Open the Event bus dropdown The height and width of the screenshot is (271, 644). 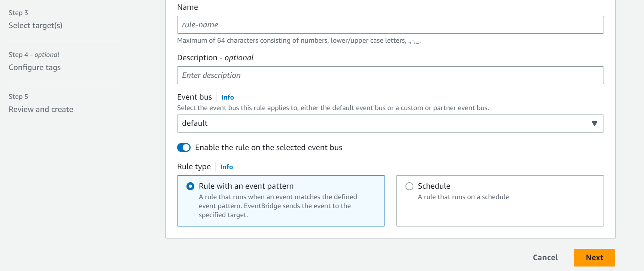(386, 124)
